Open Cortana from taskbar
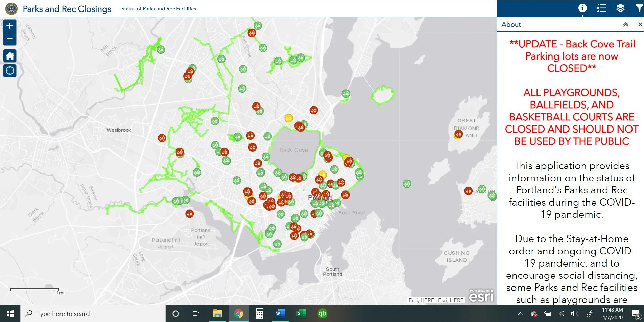Viewport: 644px width, 322px height. click(176, 314)
